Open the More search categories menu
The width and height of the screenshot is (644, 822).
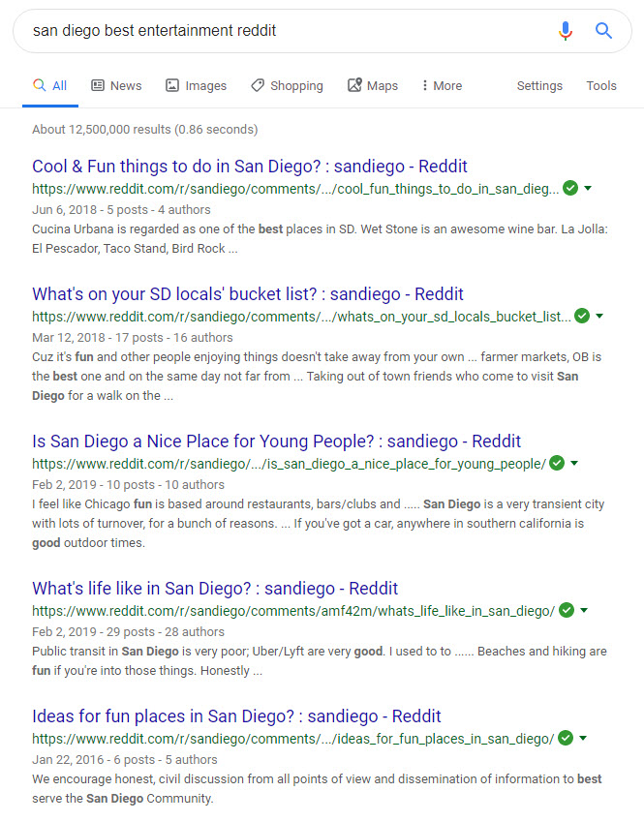(442, 85)
